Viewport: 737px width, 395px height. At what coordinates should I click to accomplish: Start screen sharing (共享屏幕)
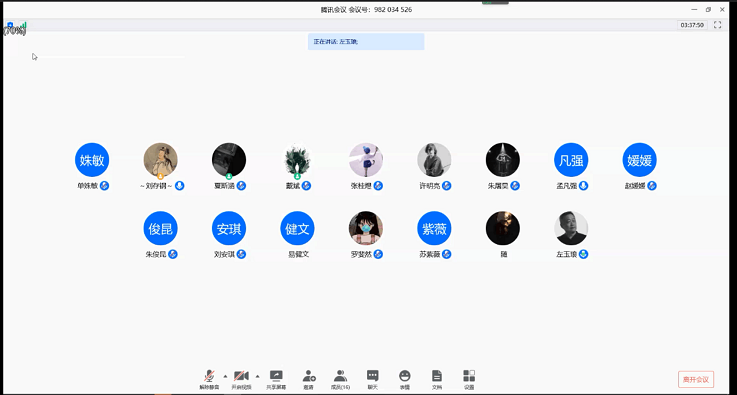[x=276, y=379]
